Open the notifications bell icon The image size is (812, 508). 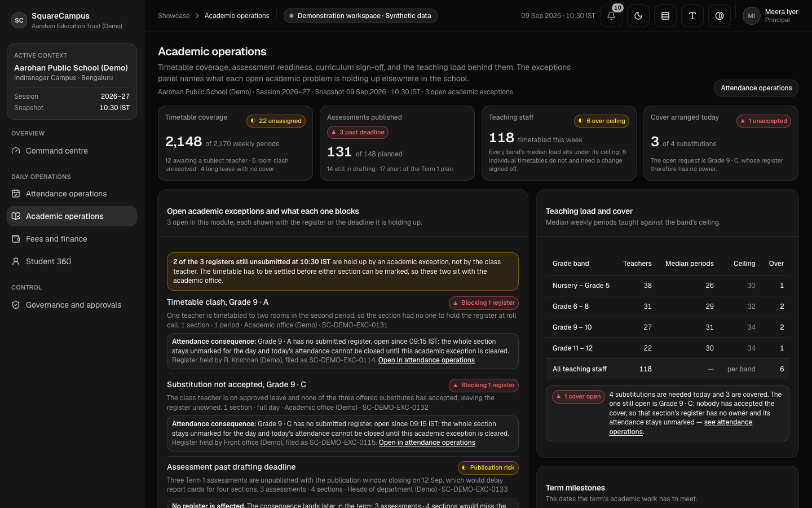pos(611,16)
